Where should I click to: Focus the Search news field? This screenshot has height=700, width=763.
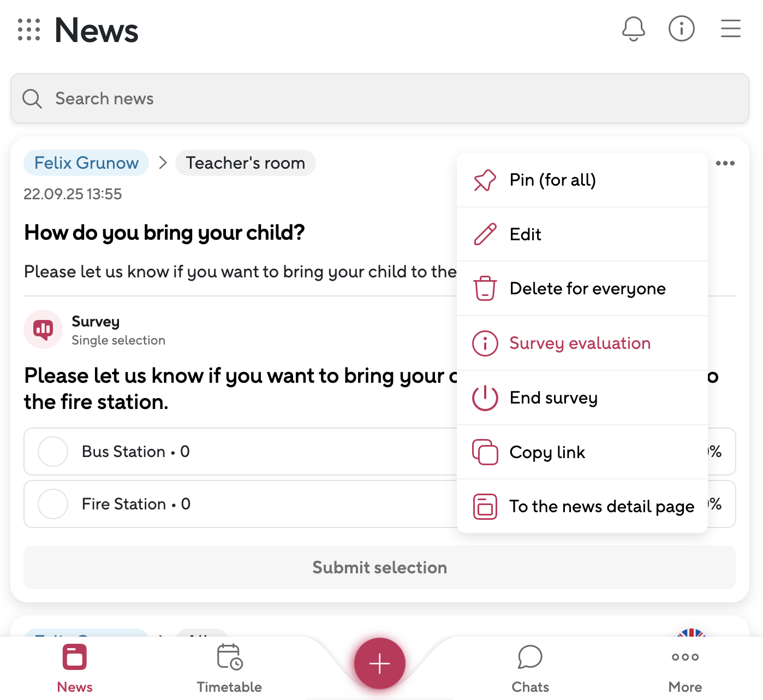tap(379, 98)
